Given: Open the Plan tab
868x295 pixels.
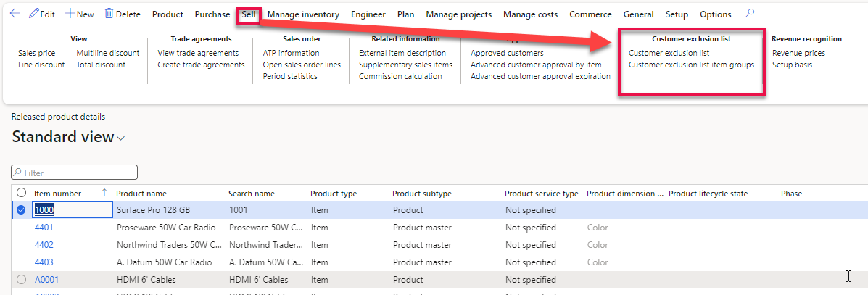Looking at the screenshot, I should tap(406, 14).
